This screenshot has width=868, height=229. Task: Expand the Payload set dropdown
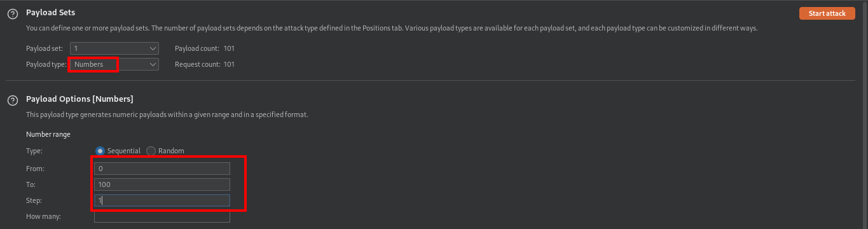coord(114,48)
